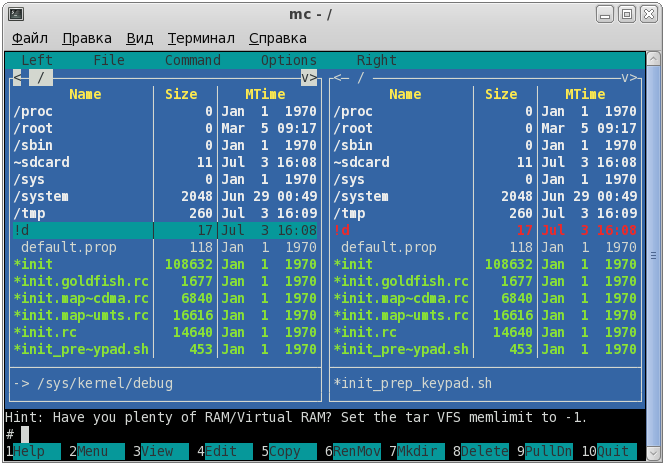The image size is (665, 464).
Task: Click left panel v> history dropdown
Action: [x=309, y=78]
